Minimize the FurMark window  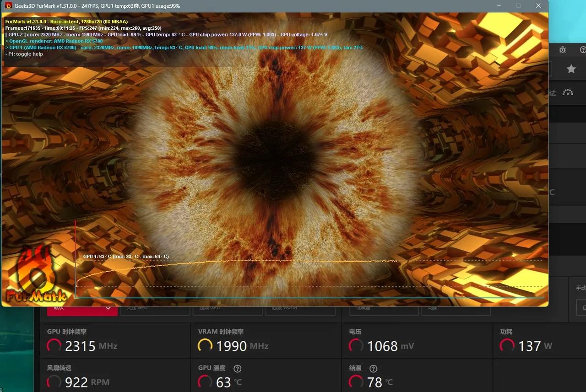click(x=499, y=6)
